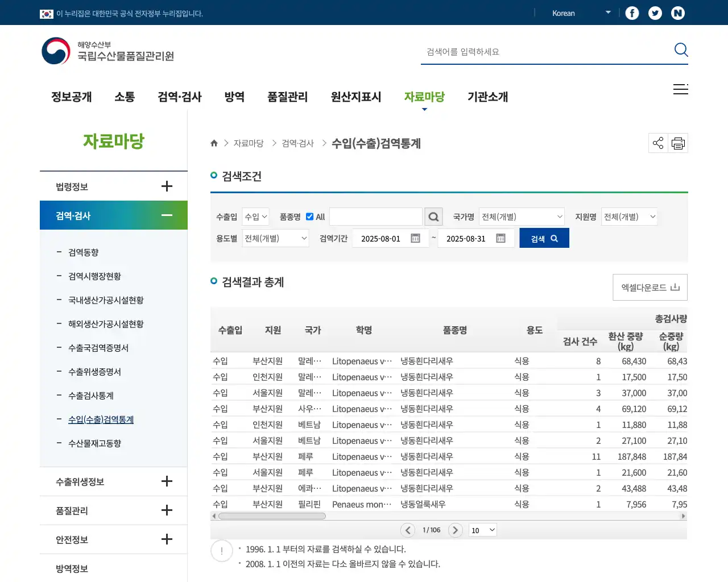Viewport: 728px width, 582px height.
Task: Open the hamburger full menu icon
Action: [x=681, y=89]
